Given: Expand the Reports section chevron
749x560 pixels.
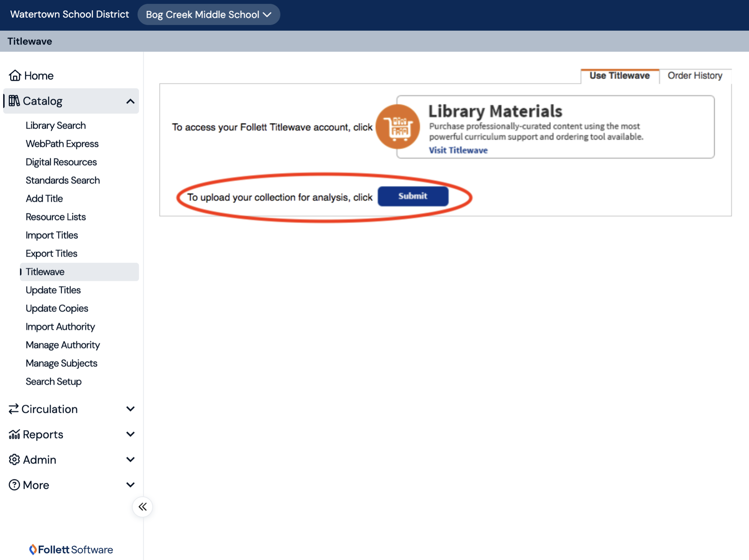Looking at the screenshot, I should (130, 434).
